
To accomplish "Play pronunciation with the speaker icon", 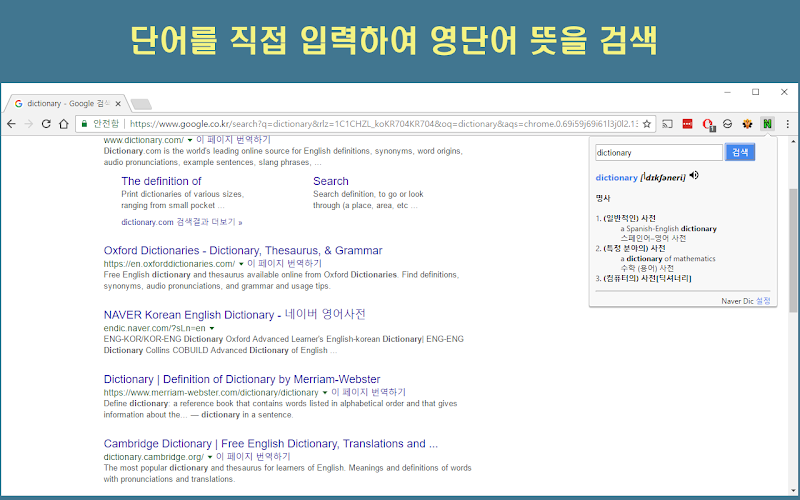I will pyautogui.click(x=694, y=176).
